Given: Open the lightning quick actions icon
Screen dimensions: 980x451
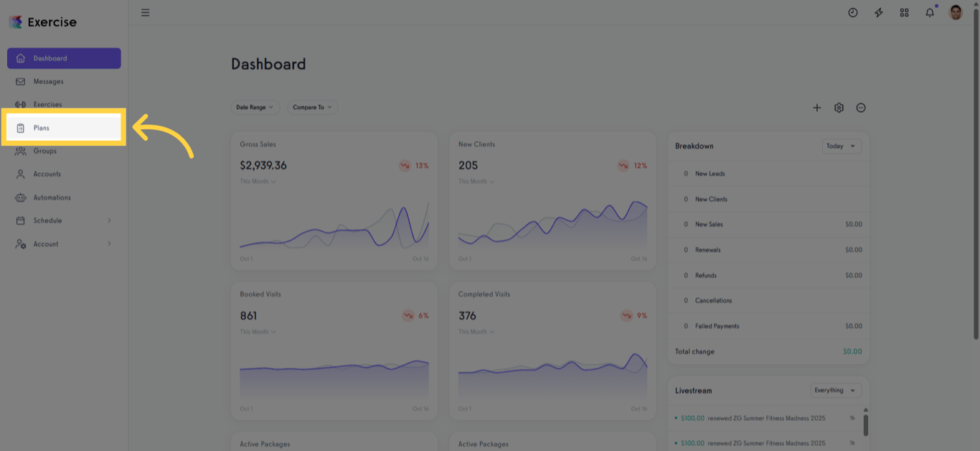Looking at the screenshot, I should point(878,12).
